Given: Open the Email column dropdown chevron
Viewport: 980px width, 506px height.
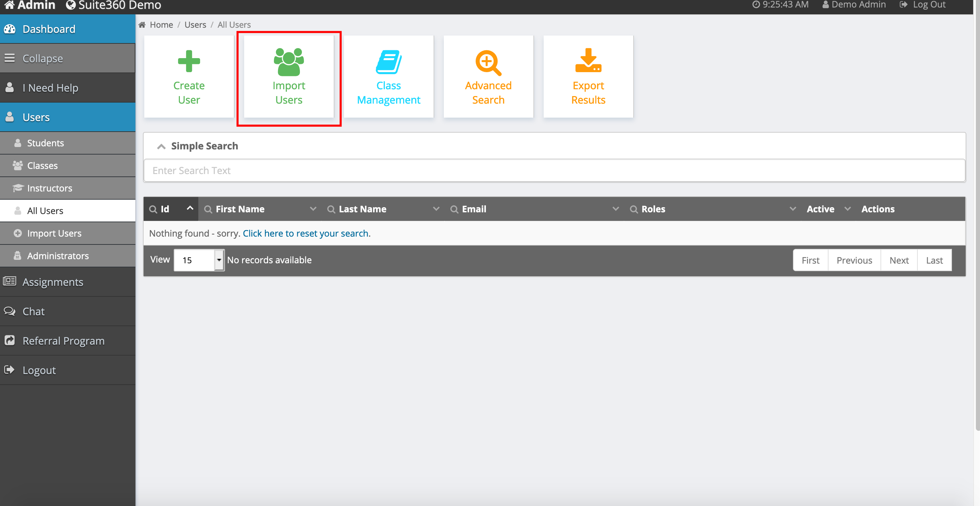Looking at the screenshot, I should pos(615,209).
